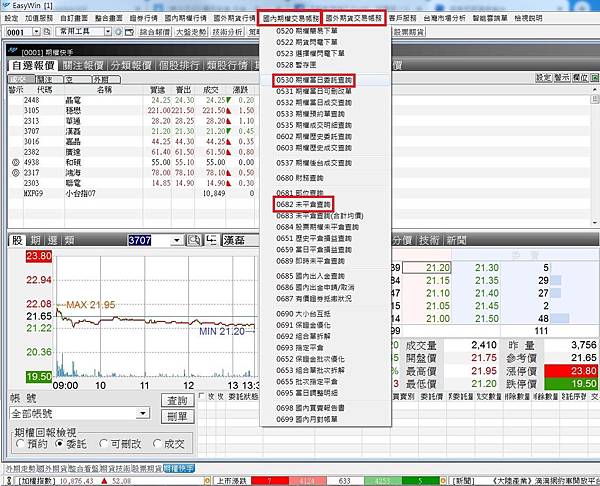Select the 股 chart tab
This screenshot has height=486, width=600.
coord(18,240)
